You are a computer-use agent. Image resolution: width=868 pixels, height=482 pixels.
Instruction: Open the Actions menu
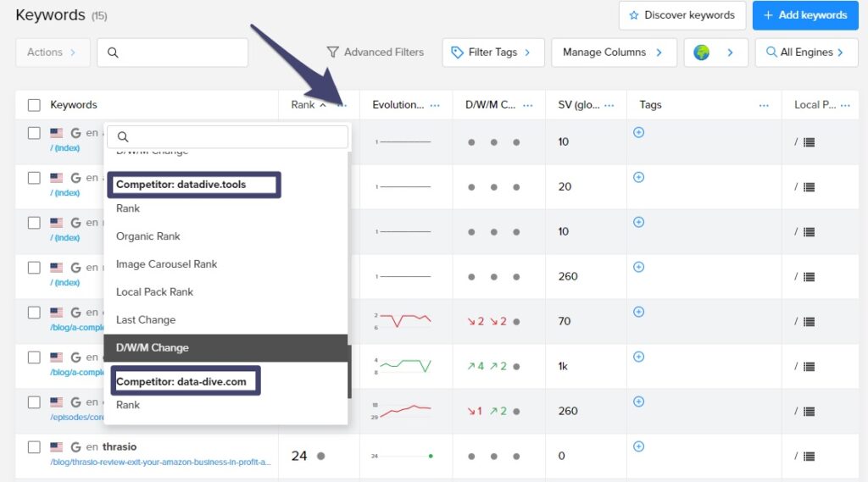click(53, 52)
